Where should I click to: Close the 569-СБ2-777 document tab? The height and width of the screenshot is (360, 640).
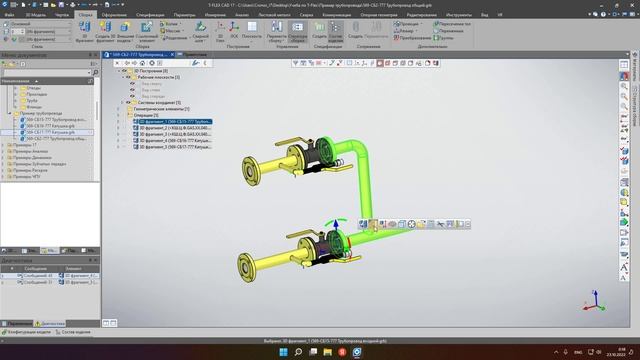(x=172, y=54)
